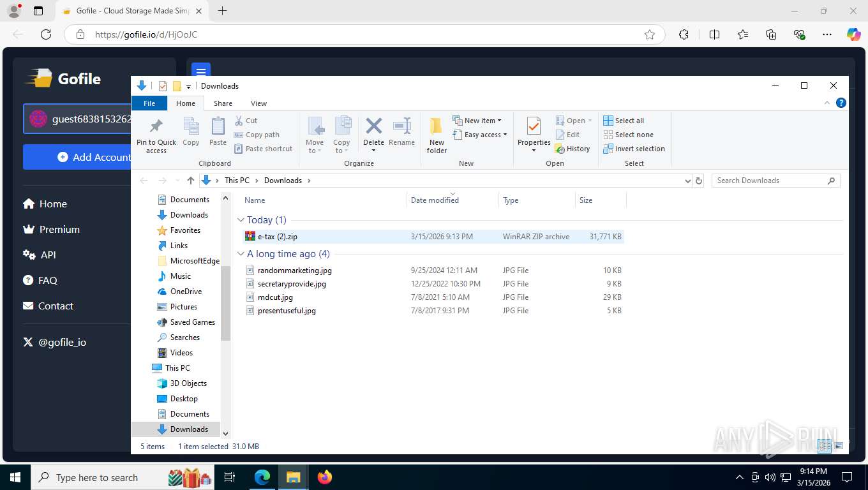Click Edge browser refresh button
The height and width of the screenshot is (490, 868).
(x=45, y=34)
